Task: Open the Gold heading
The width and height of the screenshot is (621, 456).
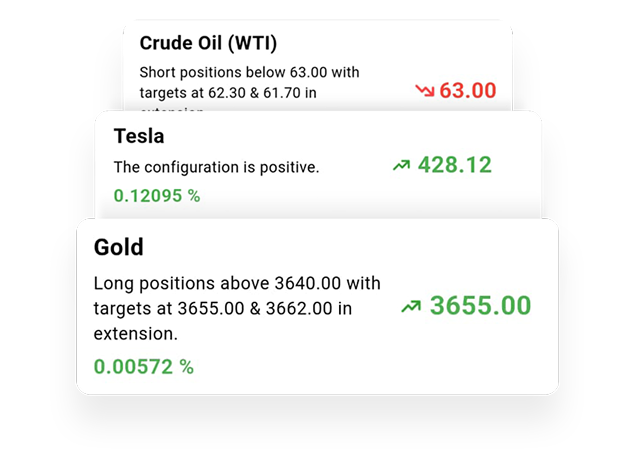Action: (x=118, y=247)
